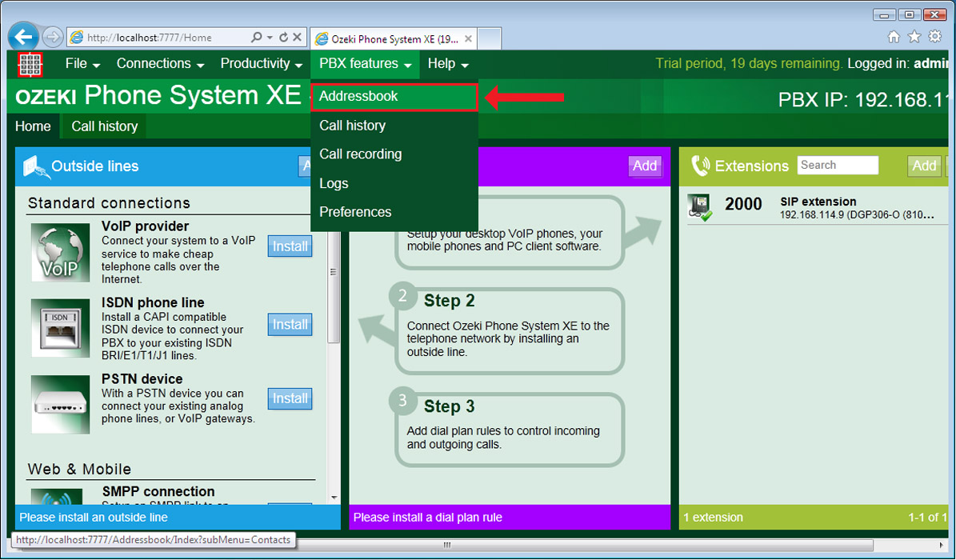
Task: Install the VoIP provider connection
Action: point(290,246)
